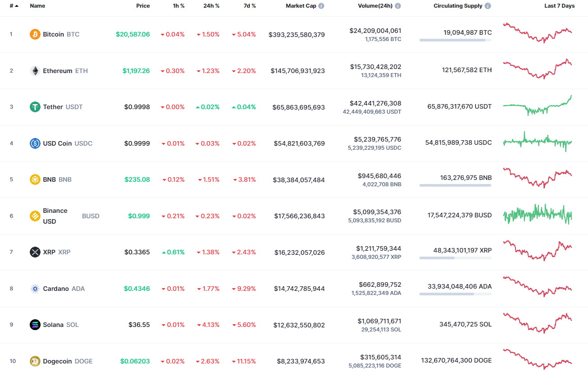The width and height of the screenshot is (588, 377).
Task: Click the Last 7 Days column header
Action: tap(559, 6)
